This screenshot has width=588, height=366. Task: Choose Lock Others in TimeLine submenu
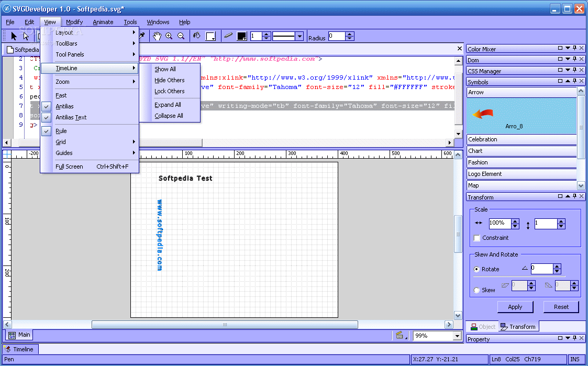tap(170, 91)
